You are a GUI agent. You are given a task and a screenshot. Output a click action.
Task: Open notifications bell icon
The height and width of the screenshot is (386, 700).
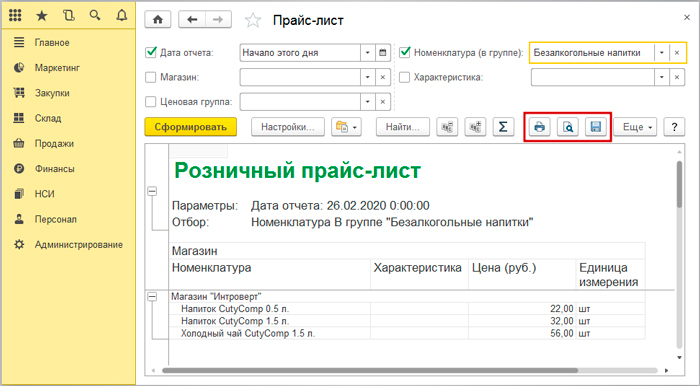tap(121, 16)
